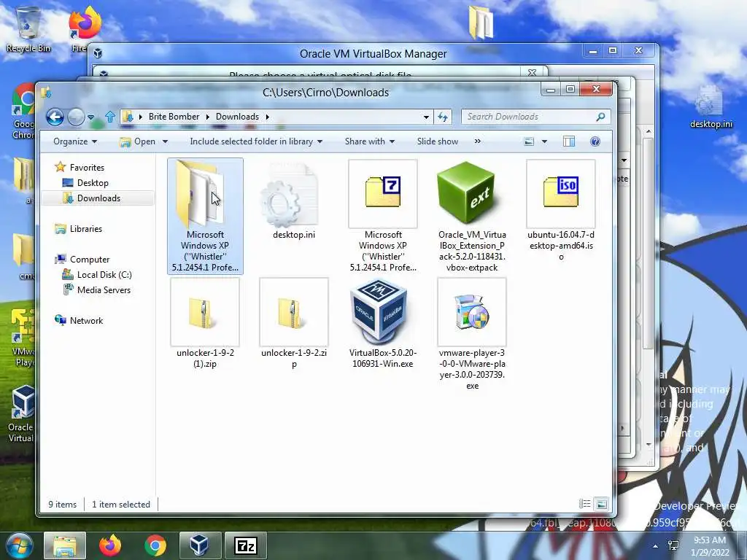This screenshot has width=747, height=560.
Task: Switch to details view in status bar
Action: click(584, 504)
